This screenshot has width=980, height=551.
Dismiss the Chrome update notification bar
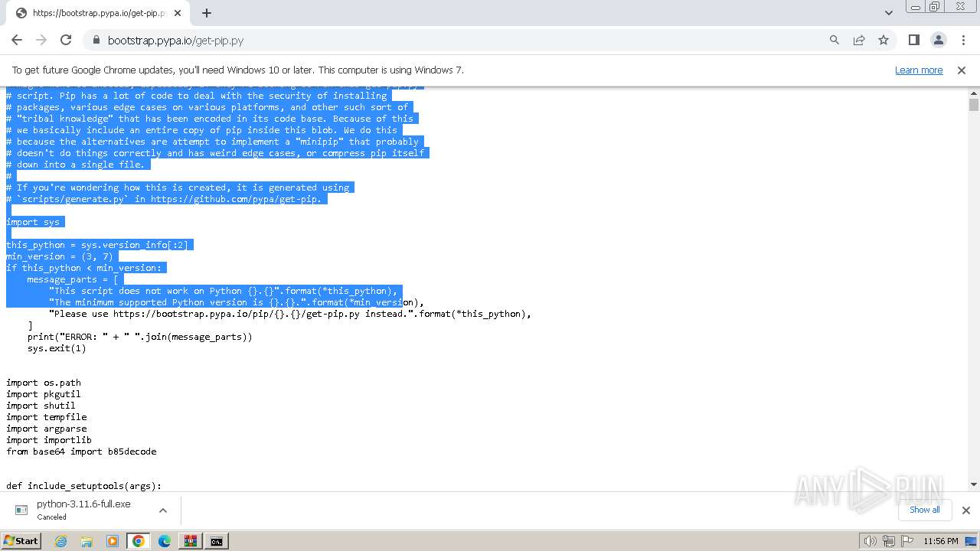tap(962, 70)
